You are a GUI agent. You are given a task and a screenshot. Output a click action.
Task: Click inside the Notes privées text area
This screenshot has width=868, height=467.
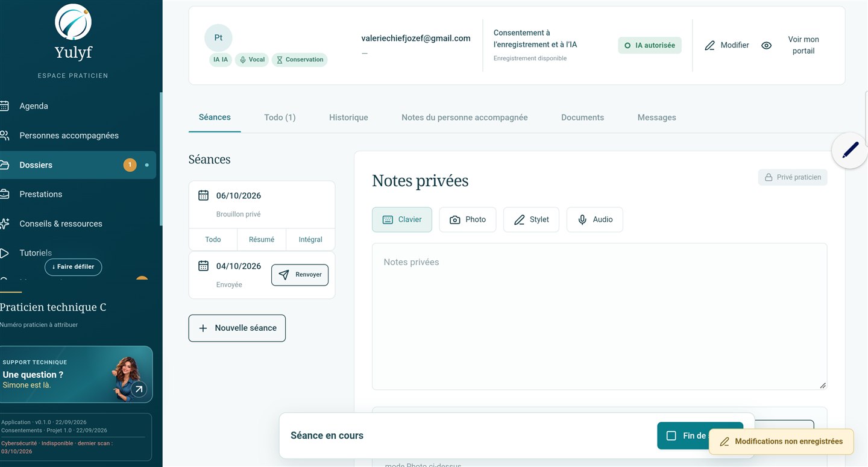(x=599, y=316)
